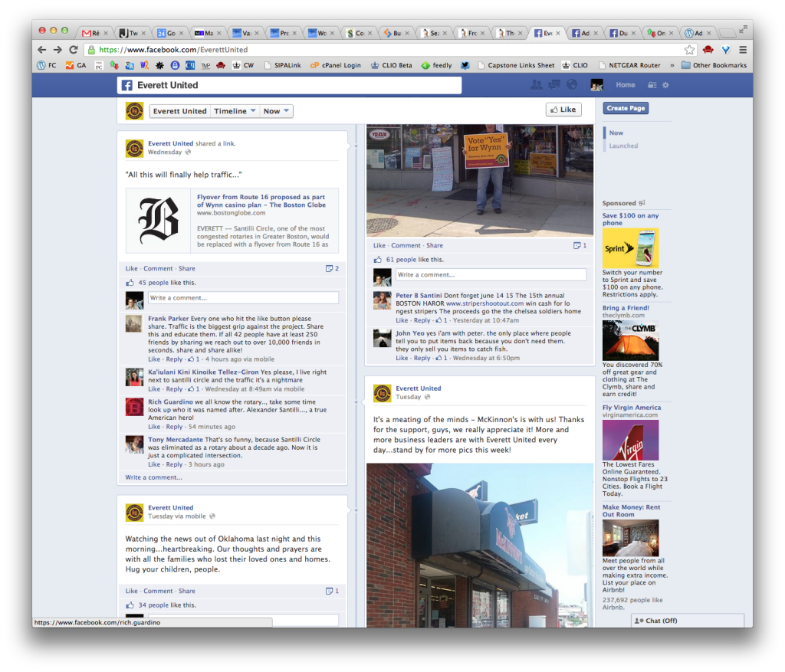Focus the Facebook search box
The width and height of the screenshot is (785, 672).
289,85
